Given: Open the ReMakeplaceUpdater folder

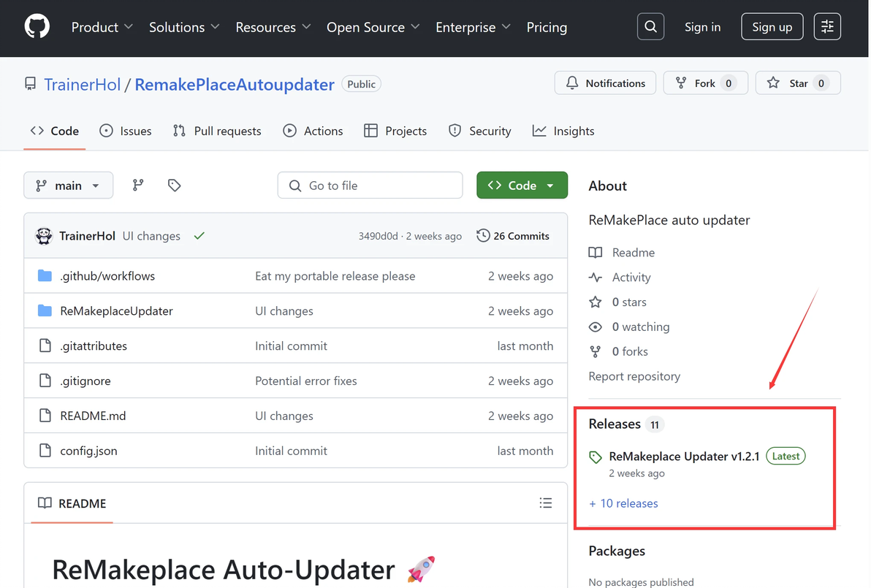Looking at the screenshot, I should click(116, 311).
